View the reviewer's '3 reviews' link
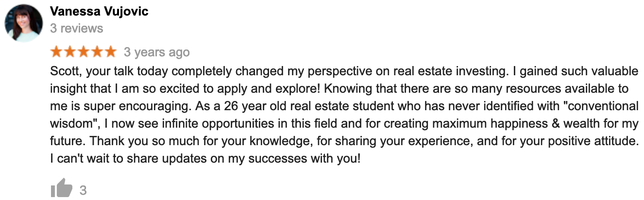Screen dimensions: 644x200 [x=77, y=28]
